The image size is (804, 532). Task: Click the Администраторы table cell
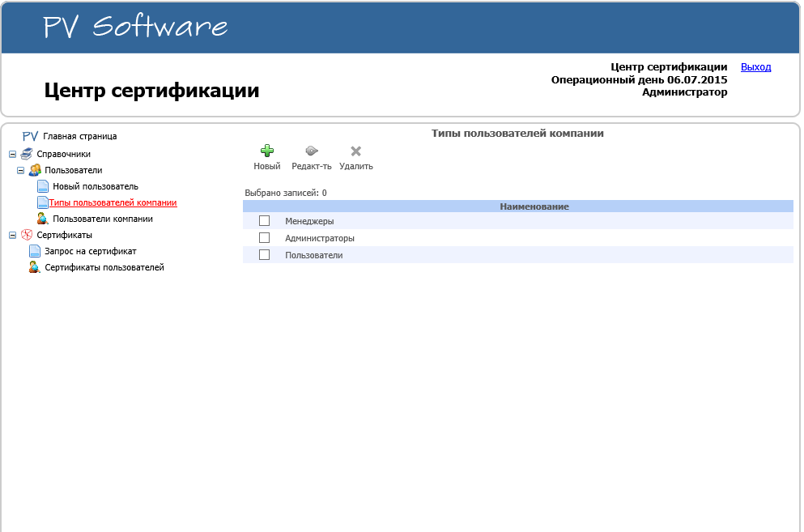click(320, 238)
